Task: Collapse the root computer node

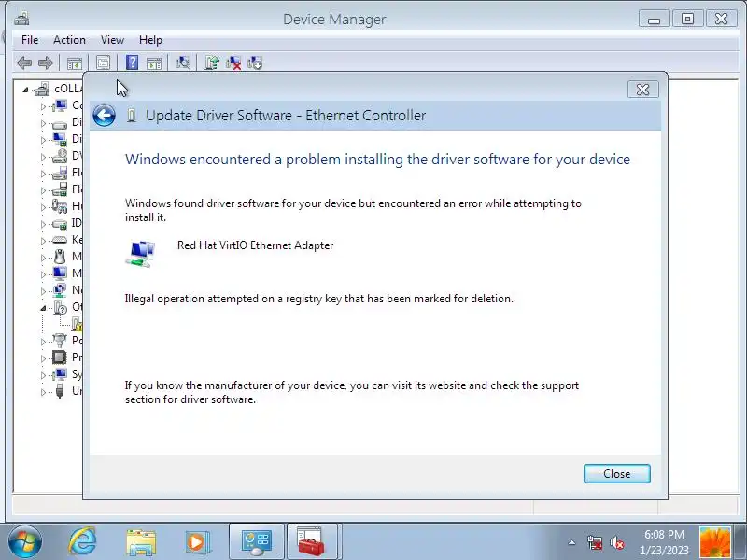Action: (x=25, y=90)
